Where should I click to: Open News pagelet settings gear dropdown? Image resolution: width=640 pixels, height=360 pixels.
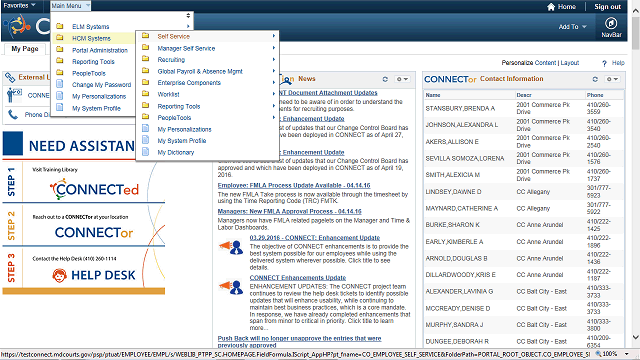402,79
